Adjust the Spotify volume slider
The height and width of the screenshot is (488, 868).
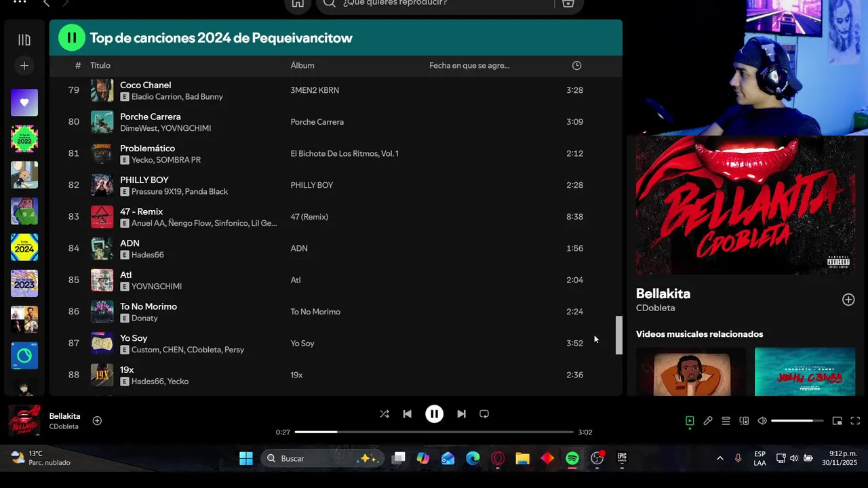point(797,421)
